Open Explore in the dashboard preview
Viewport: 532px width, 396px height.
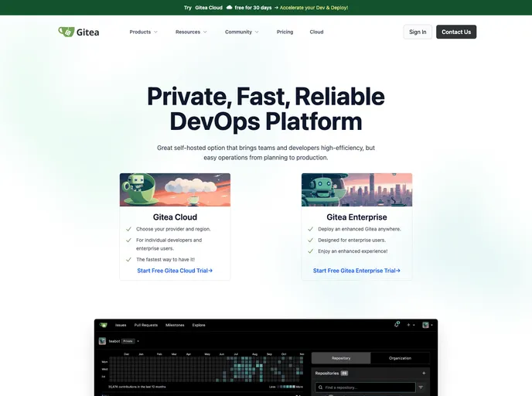pos(199,325)
